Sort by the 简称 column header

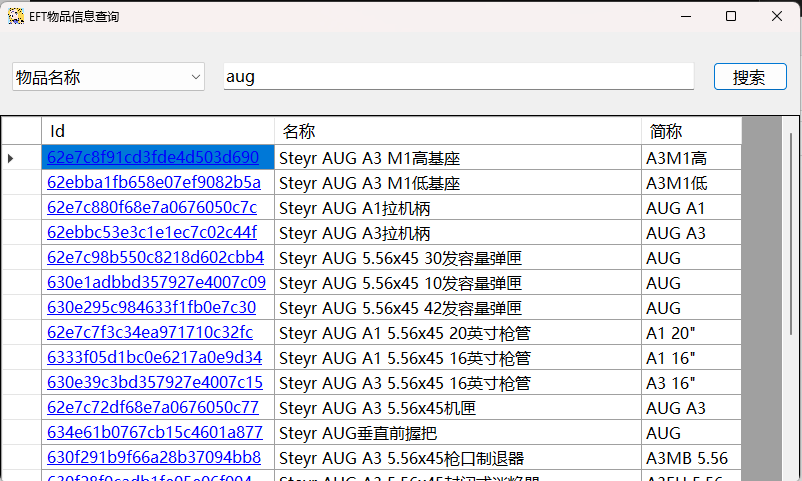point(692,131)
